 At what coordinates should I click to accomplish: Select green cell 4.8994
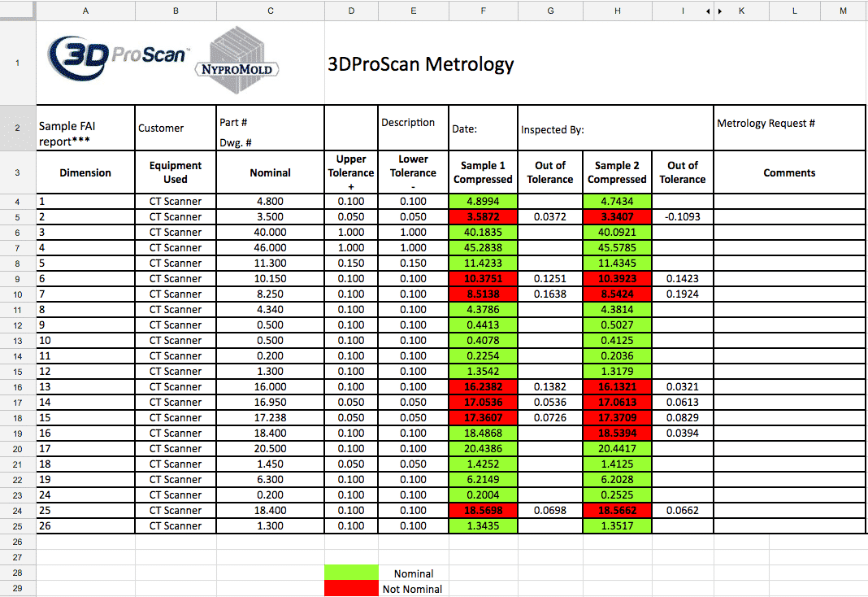(484, 202)
